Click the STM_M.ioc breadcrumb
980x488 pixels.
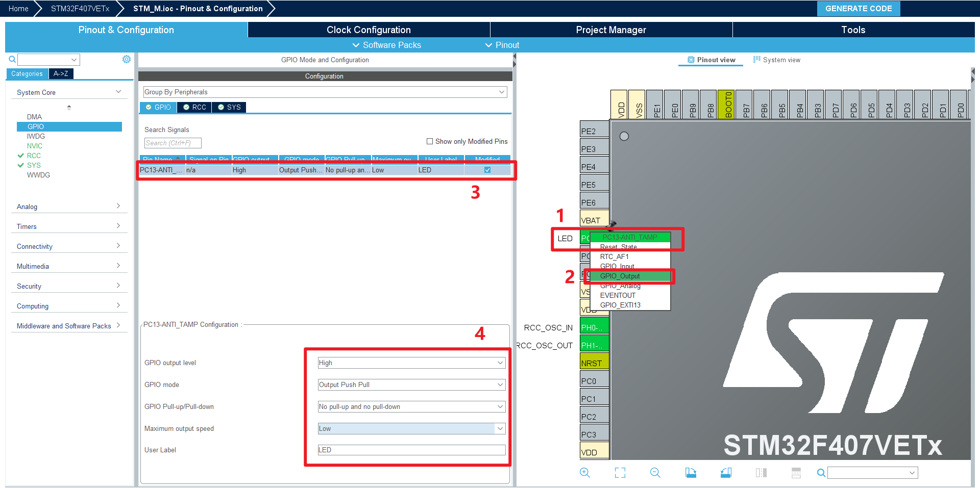point(198,9)
